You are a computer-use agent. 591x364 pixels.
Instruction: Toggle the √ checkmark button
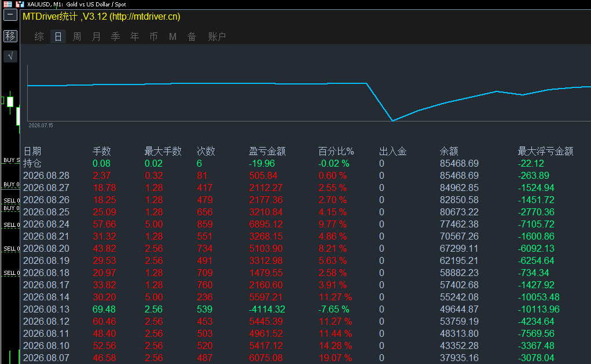click(x=10, y=56)
